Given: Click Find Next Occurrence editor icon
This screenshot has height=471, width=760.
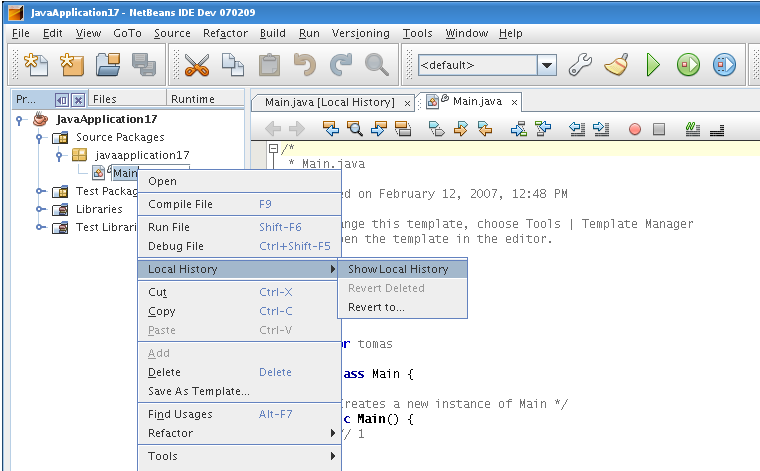Looking at the screenshot, I should 379,129.
